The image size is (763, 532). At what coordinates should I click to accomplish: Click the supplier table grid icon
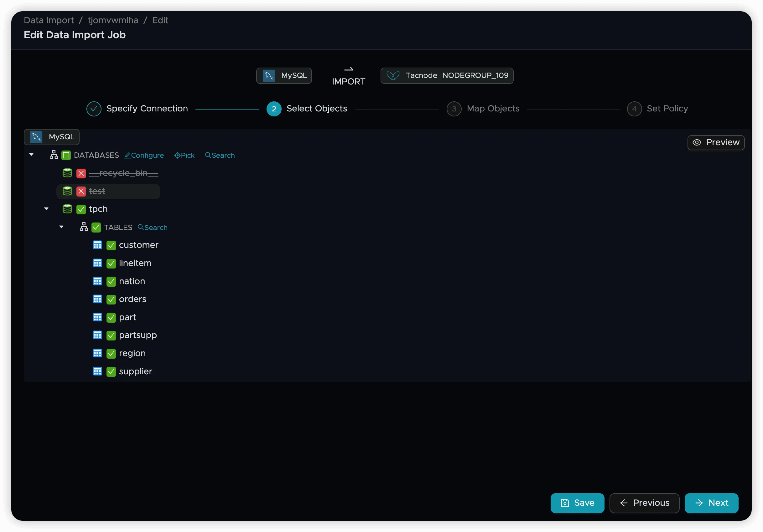click(x=97, y=371)
